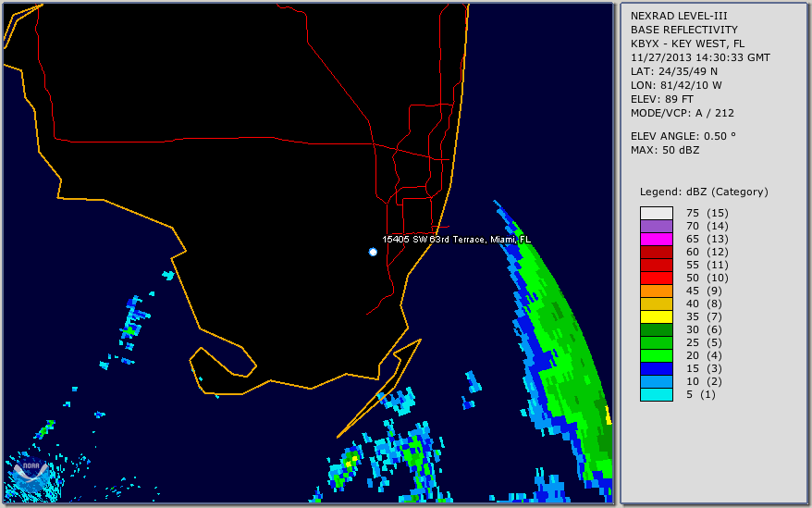Click the 'NEXRAD LEVEL-III' title text
812x508 pixels.
tap(679, 16)
